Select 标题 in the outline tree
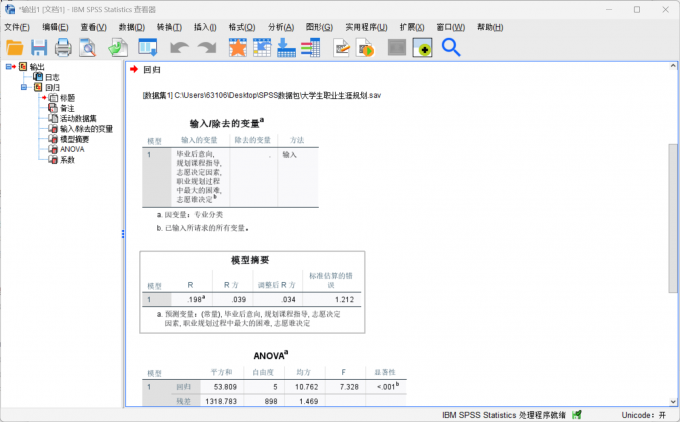The width and height of the screenshot is (680, 422). [67, 98]
